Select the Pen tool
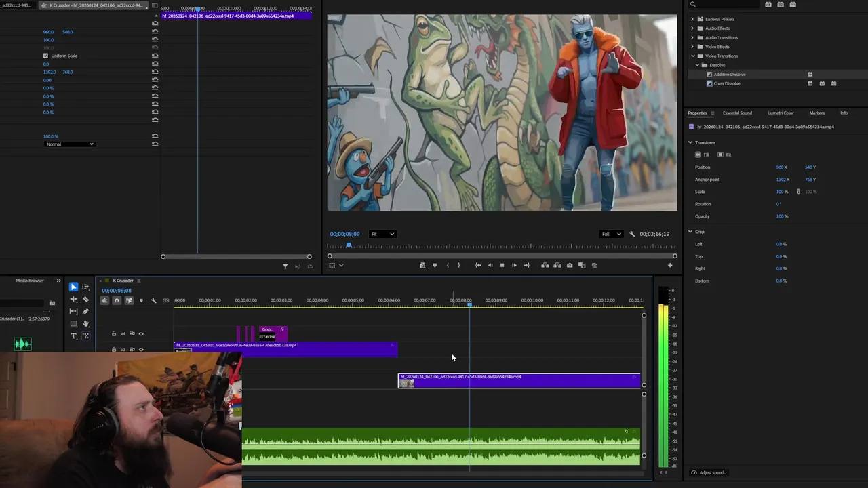 coord(85,311)
